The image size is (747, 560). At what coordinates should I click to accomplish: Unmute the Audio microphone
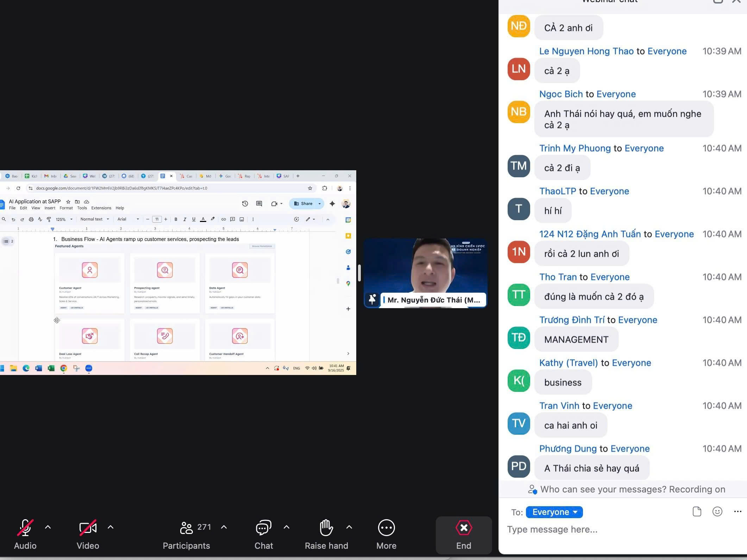pos(25,528)
